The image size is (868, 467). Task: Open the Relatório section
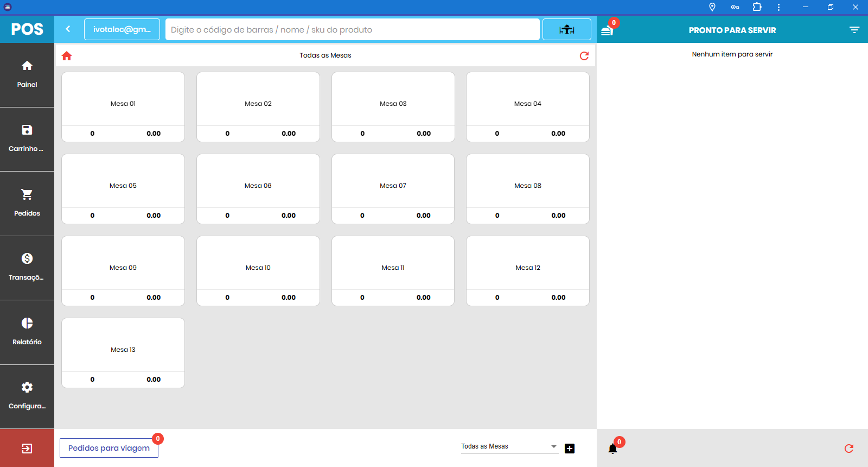27,332
